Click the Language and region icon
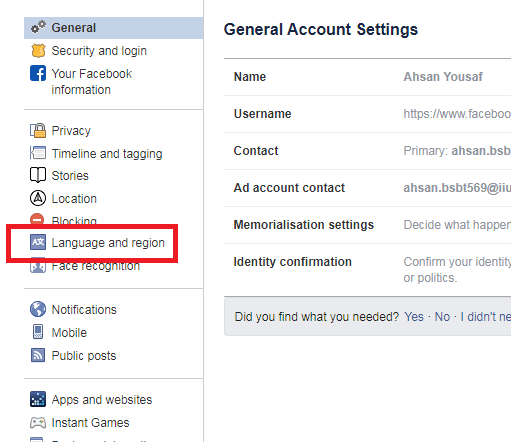Viewport: 511px width, 442px height. pyautogui.click(x=38, y=242)
